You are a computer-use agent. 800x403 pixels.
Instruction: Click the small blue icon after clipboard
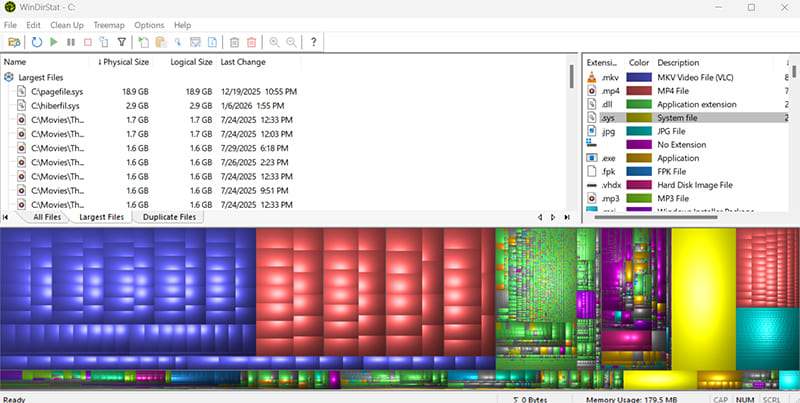pos(178,42)
